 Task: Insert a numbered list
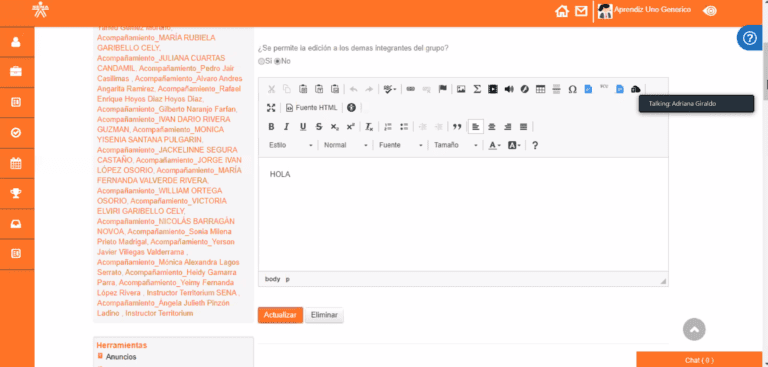click(x=388, y=127)
